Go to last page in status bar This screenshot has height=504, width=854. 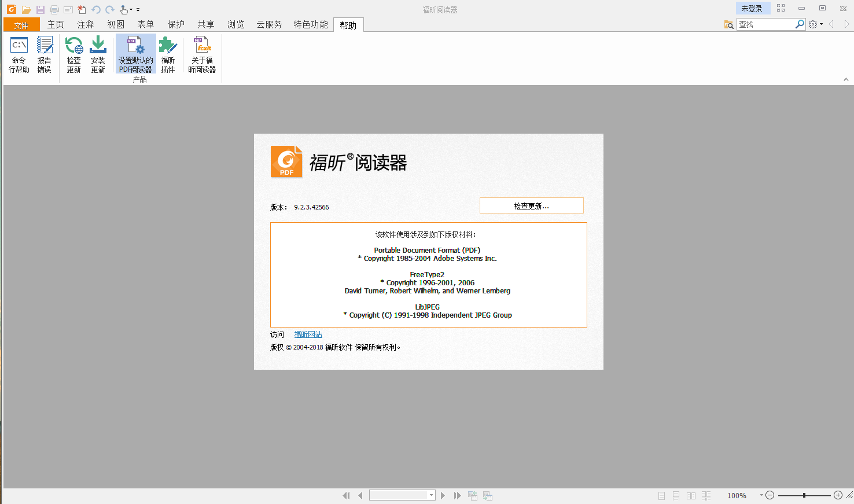point(457,495)
